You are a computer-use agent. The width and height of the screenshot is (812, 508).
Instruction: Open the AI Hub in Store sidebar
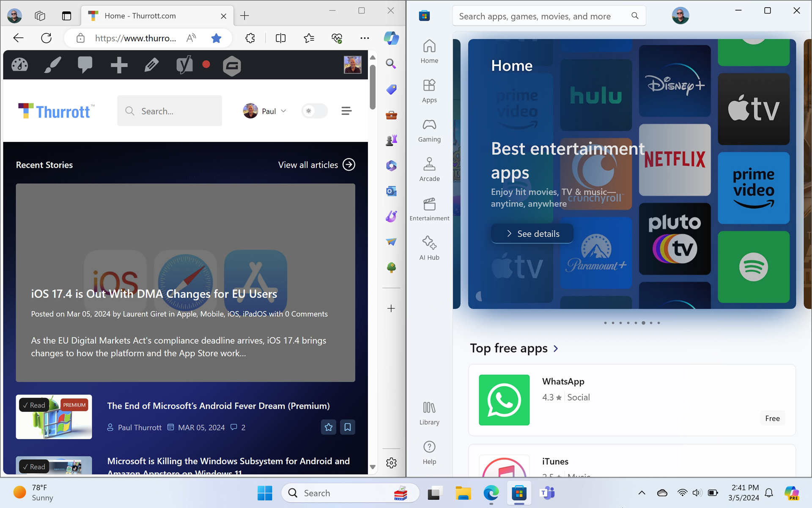tap(429, 248)
